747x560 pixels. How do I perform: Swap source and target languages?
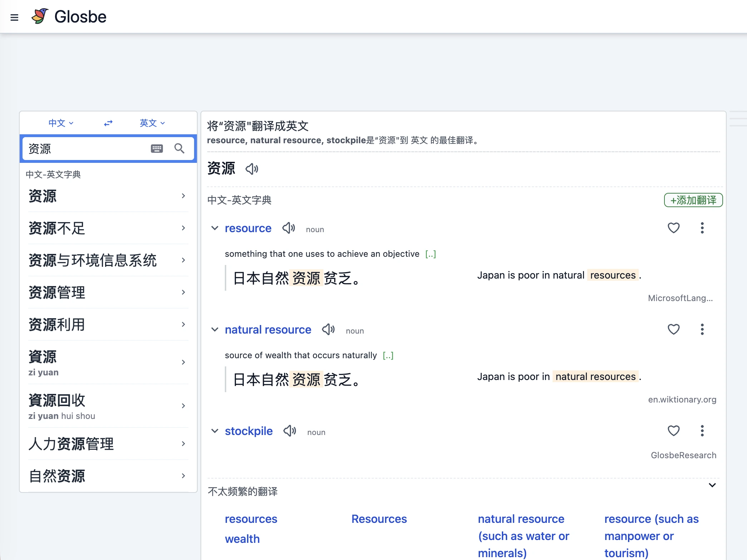tap(108, 123)
